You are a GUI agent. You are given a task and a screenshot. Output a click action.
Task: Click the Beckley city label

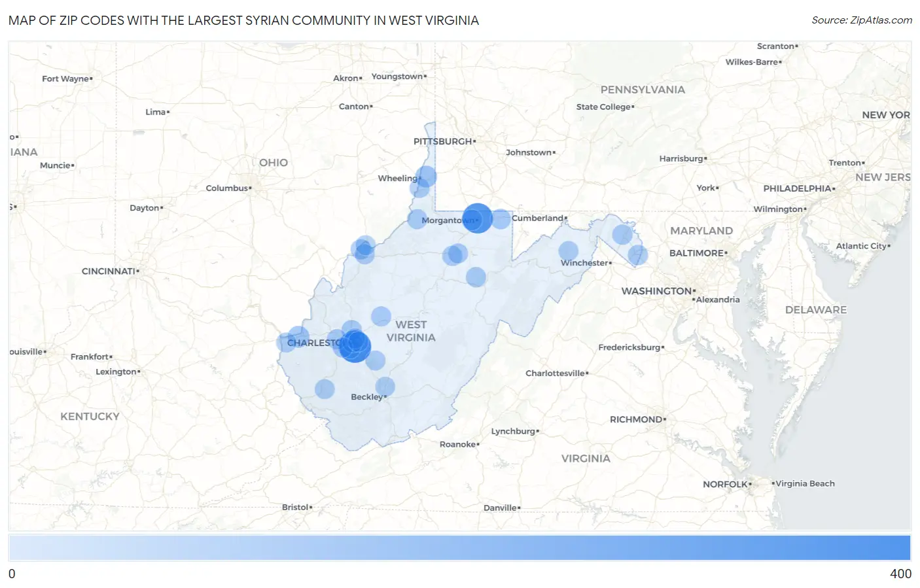pos(366,397)
